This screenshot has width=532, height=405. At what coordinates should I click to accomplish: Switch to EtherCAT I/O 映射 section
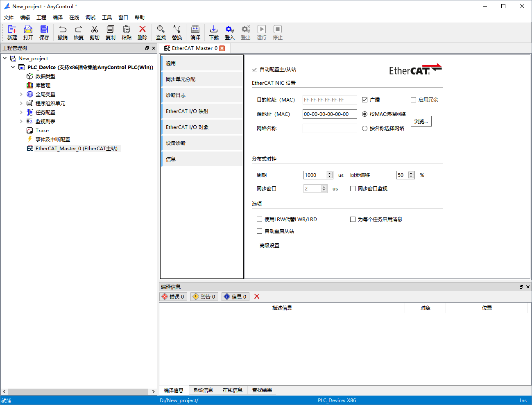click(x=202, y=111)
